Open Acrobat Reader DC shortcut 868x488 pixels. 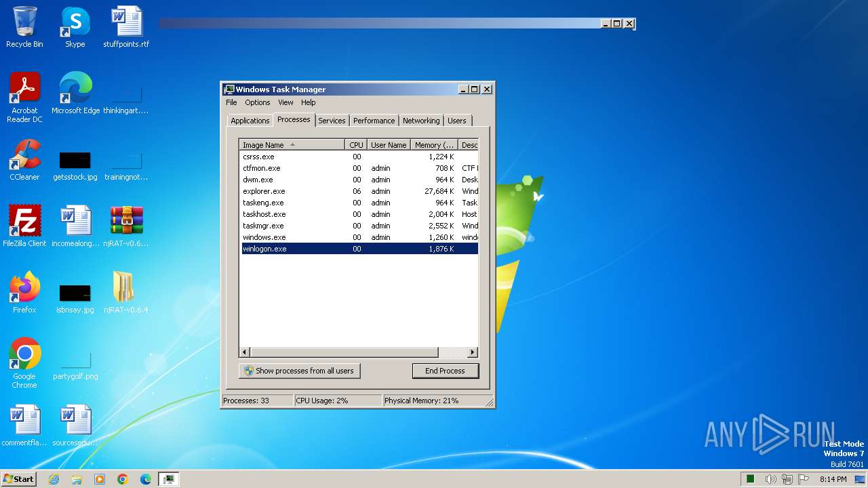tap(24, 97)
